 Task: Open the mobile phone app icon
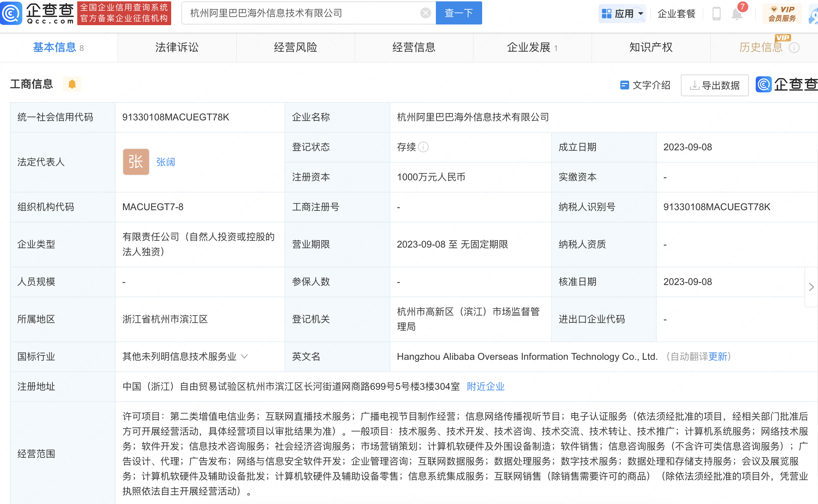click(716, 14)
